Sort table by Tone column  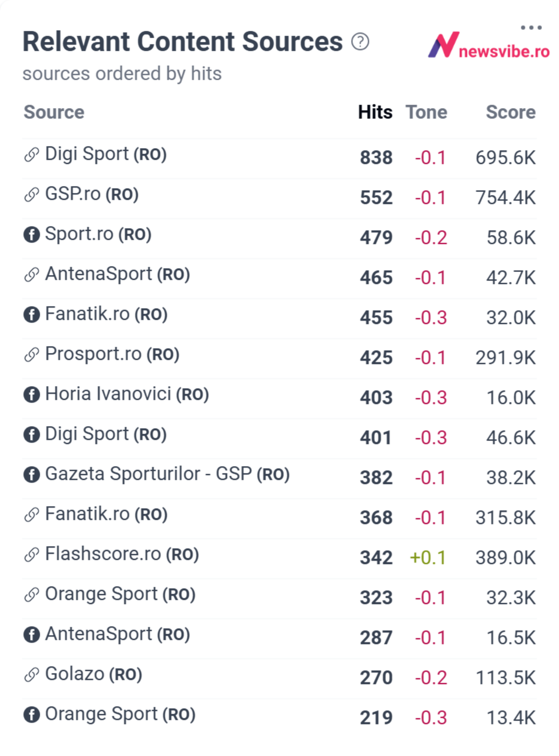click(x=426, y=112)
